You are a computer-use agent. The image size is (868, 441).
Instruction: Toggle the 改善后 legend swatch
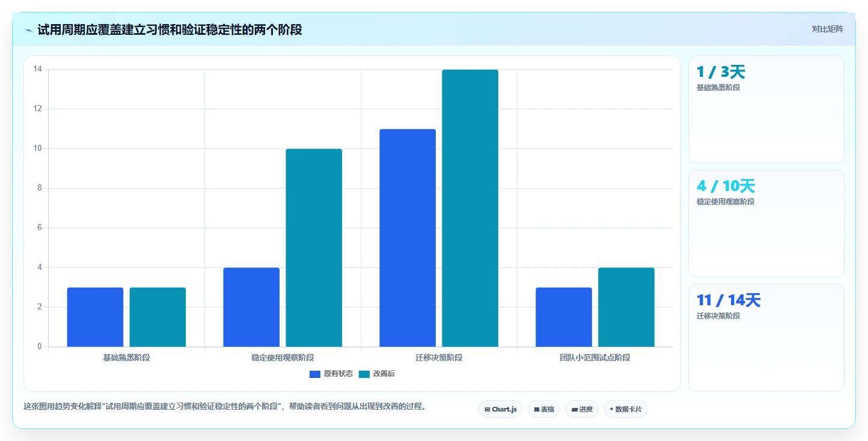pyautogui.click(x=364, y=374)
